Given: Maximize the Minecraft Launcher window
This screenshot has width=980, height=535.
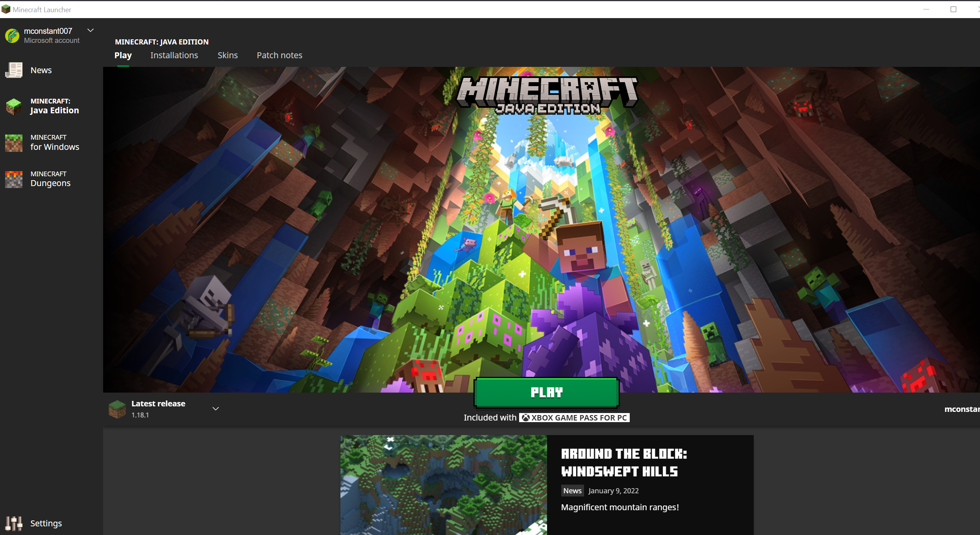Looking at the screenshot, I should pos(953,9).
